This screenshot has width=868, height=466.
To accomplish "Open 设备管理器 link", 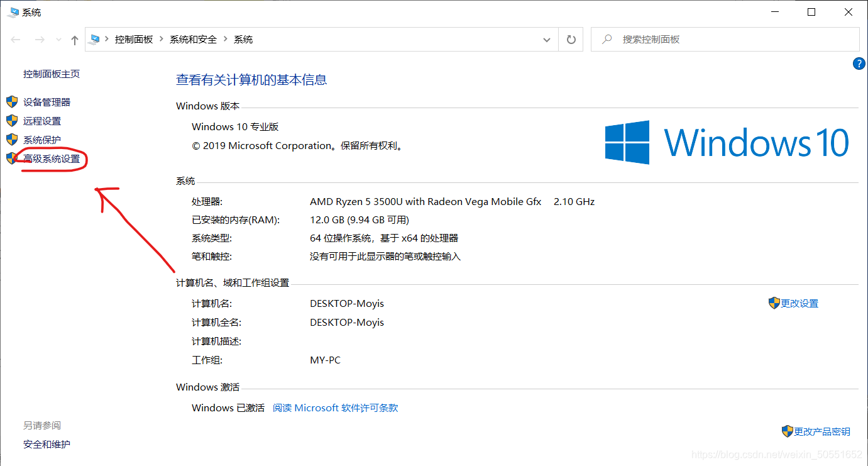I will pos(47,102).
